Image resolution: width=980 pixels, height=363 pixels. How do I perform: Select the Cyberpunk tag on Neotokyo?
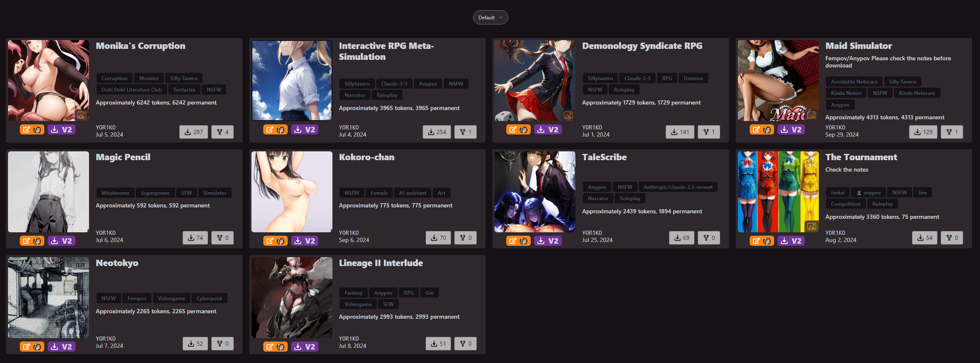tap(209, 298)
